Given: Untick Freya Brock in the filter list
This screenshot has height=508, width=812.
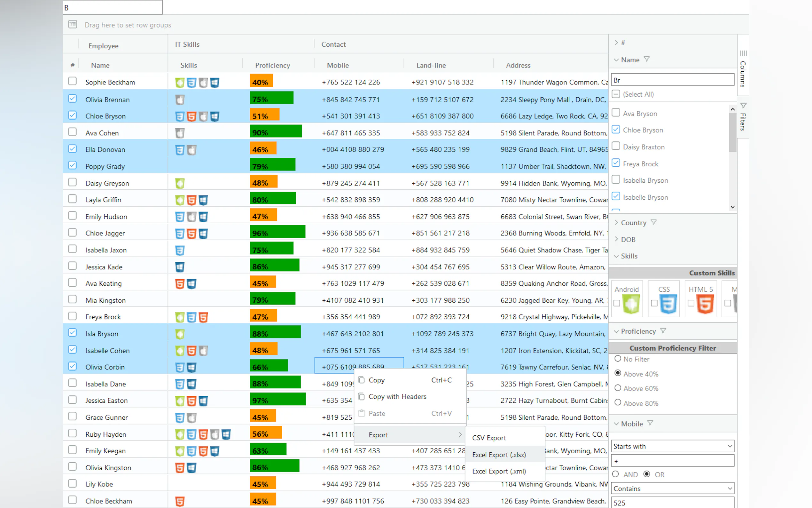Looking at the screenshot, I should click(x=616, y=163).
